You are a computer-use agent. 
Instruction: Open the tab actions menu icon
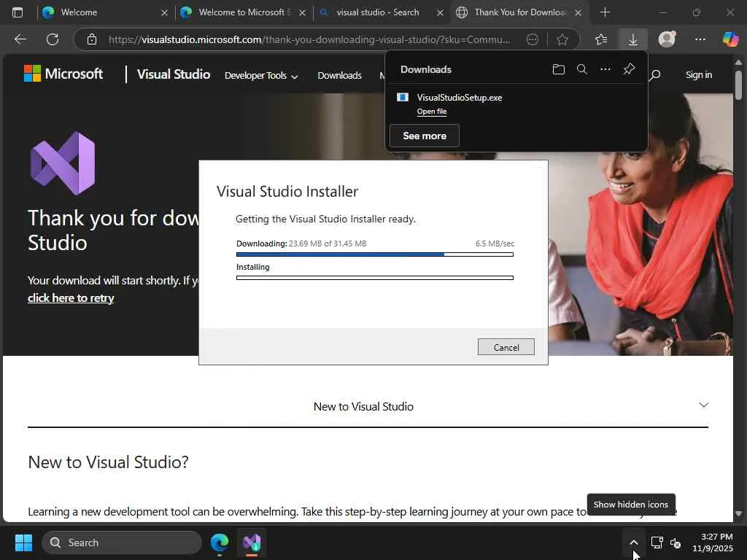18,12
